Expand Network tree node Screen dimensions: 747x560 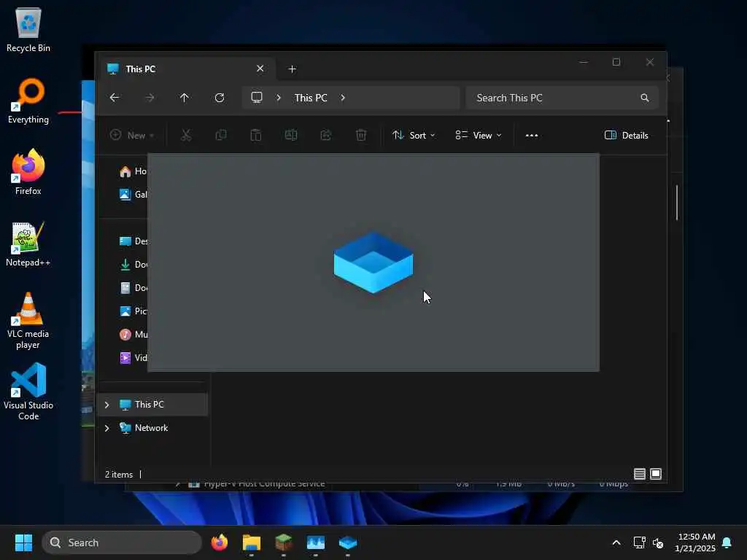tap(107, 427)
